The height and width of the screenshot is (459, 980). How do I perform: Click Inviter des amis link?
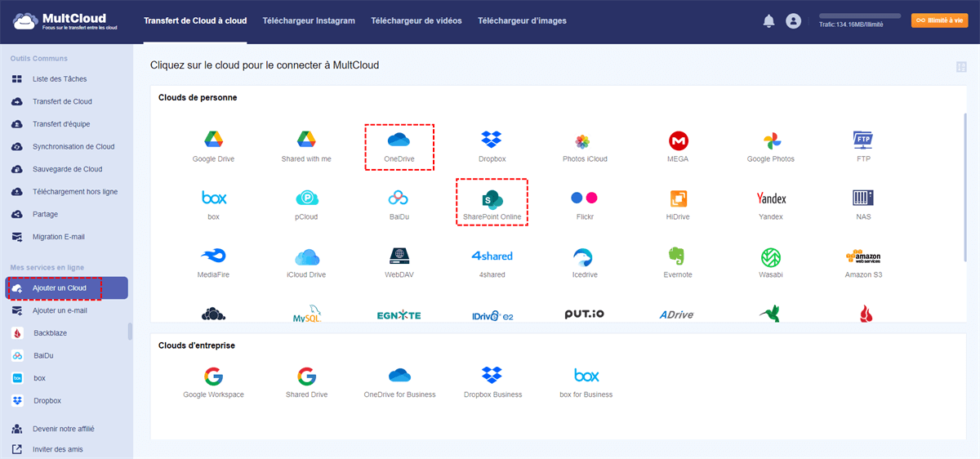[x=57, y=449]
